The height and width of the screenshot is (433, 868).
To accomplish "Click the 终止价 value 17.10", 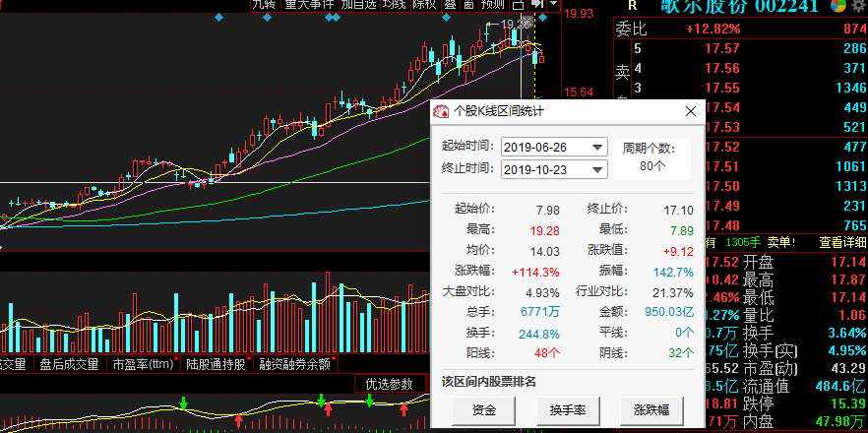I will pyautogui.click(x=679, y=211).
